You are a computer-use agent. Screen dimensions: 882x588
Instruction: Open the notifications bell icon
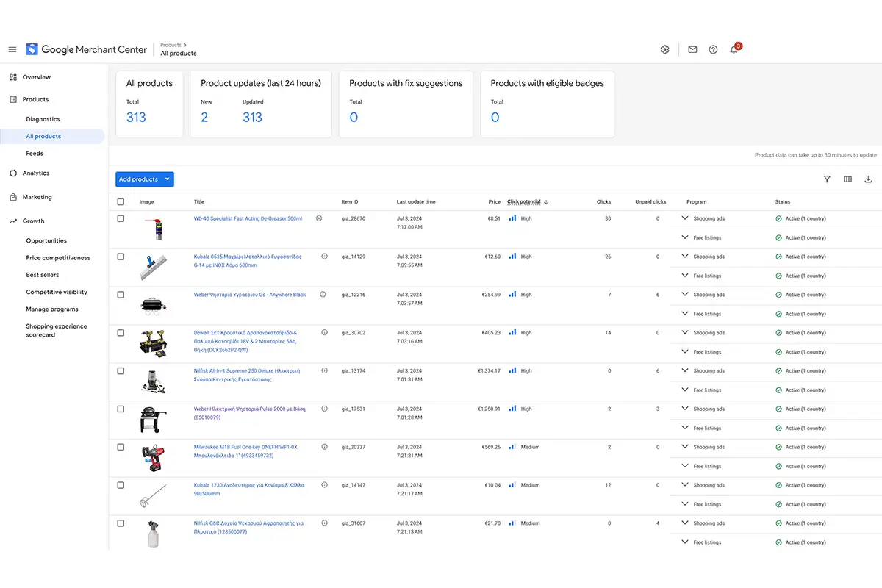[734, 49]
